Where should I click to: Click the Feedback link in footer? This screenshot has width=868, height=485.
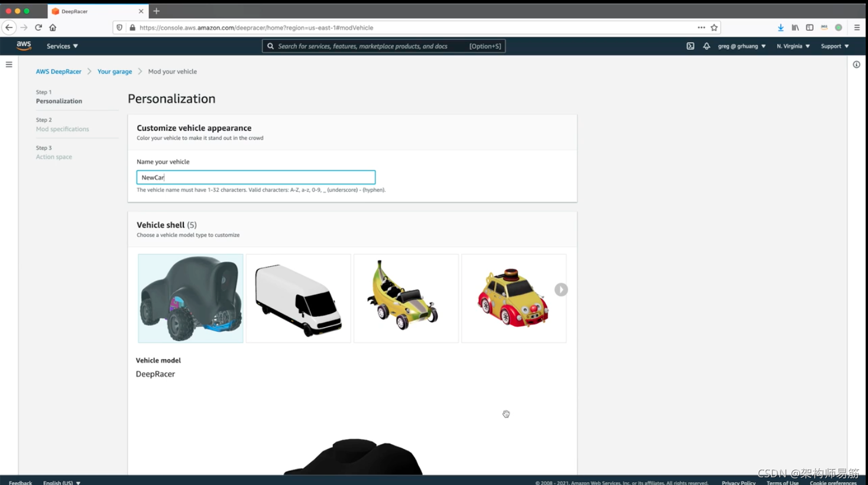click(x=20, y=482)
